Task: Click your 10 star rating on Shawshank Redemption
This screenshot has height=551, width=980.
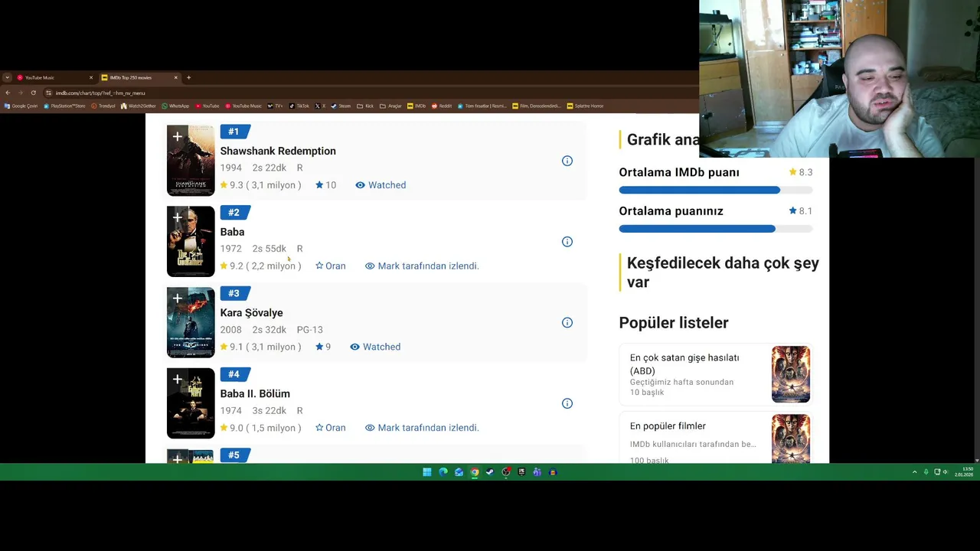Action: 325,185
